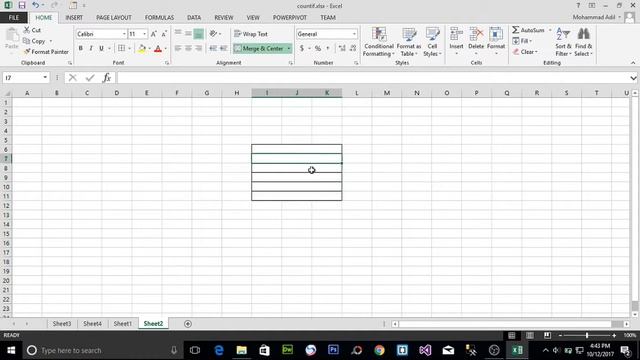Image resolution: width=640 pixels, height=360 pixels.
Task: Open AutoSum dropdown arrow
Action: click(x=550, y=30)
